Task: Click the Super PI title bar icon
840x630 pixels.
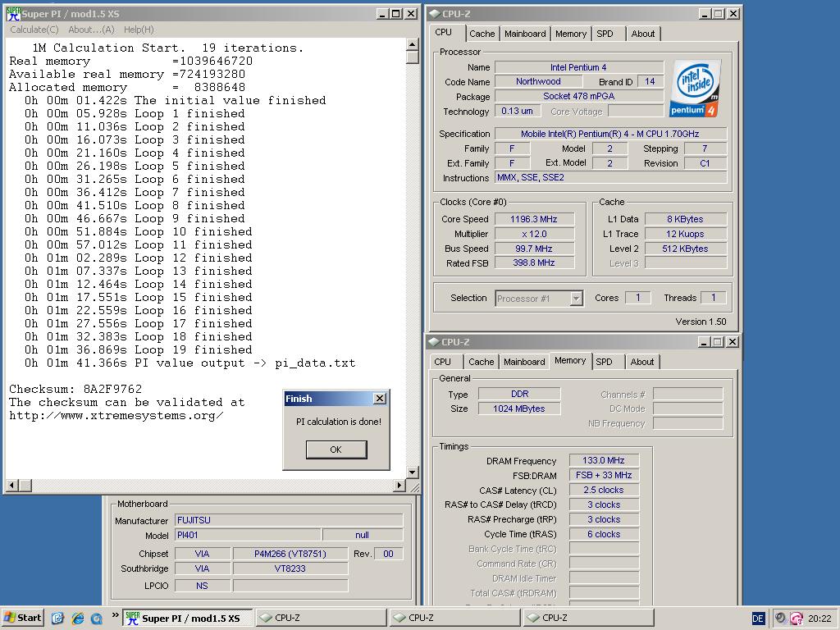Action: [13, 14]
